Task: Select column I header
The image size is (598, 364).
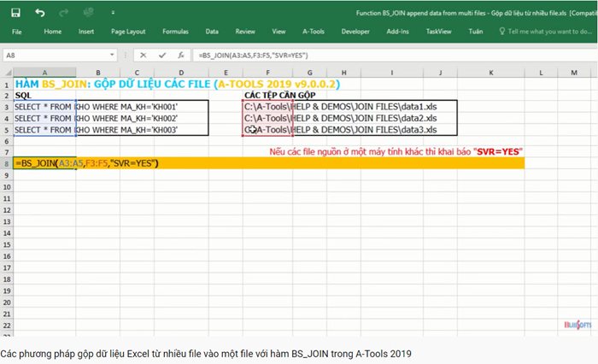Action: point(391,73)
